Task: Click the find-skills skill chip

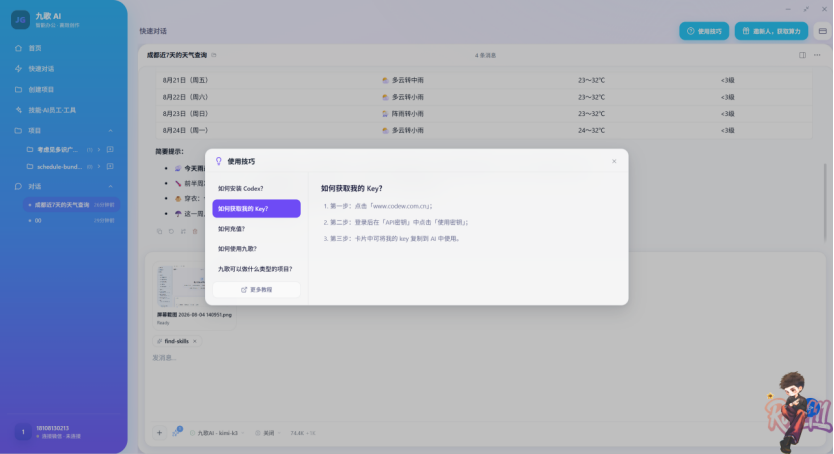Action: [x=176, y=341]
